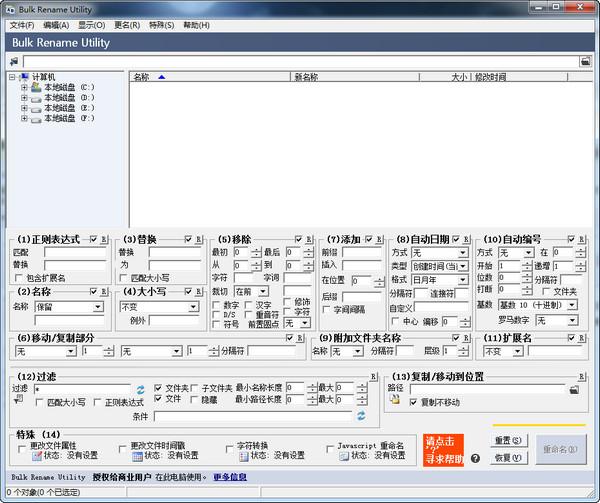
Task: Click refresh icon next to 条件 field
Action: tap(361, 416)
